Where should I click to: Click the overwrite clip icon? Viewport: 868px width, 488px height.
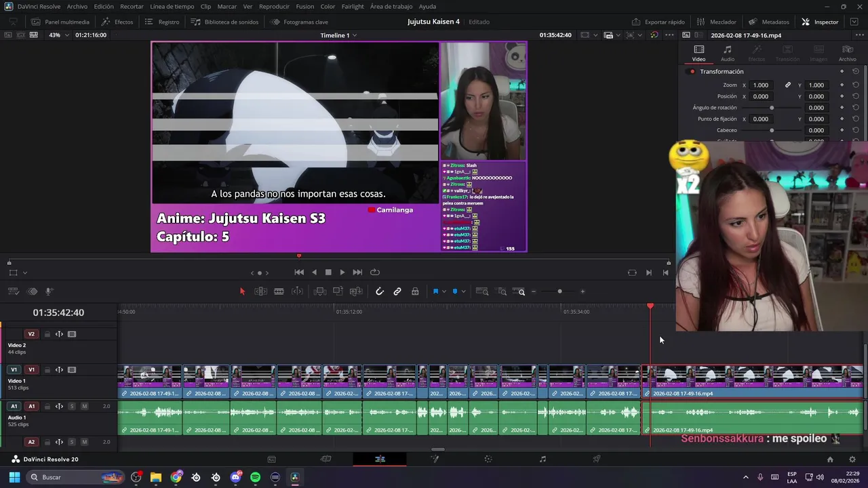(338, 291)
